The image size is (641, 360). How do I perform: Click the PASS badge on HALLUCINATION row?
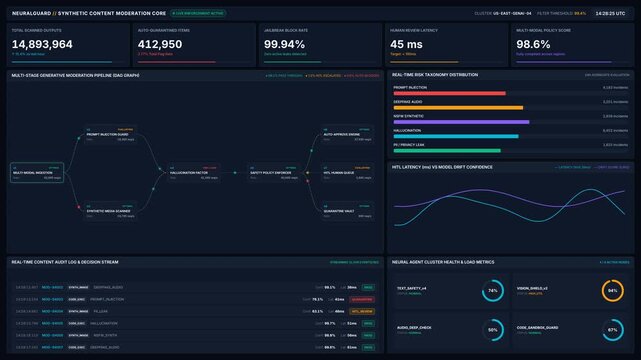click(x=368, y=323)
